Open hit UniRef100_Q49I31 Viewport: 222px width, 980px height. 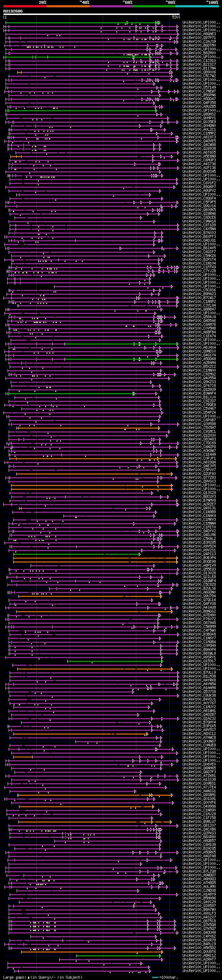click(199, 508)
